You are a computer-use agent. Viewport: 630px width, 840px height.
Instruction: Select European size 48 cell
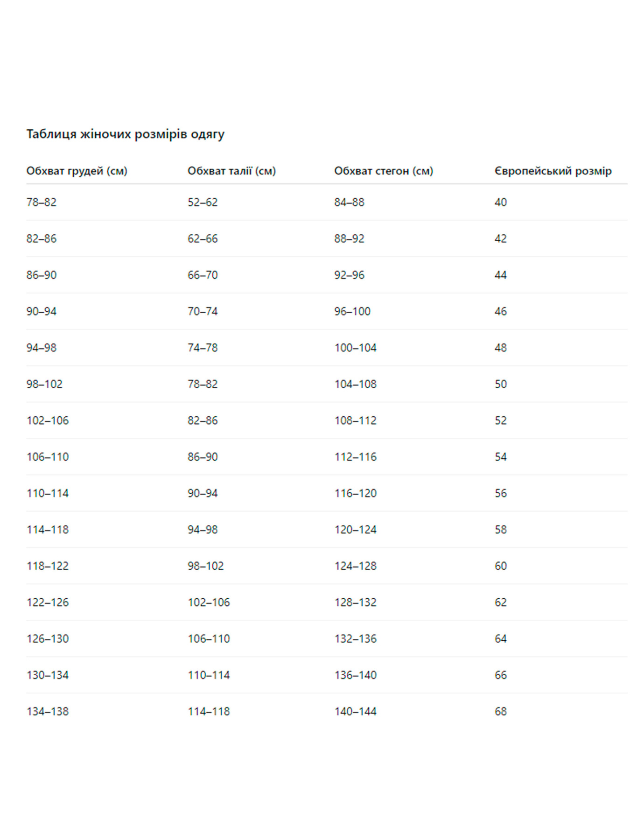[500, 348]
